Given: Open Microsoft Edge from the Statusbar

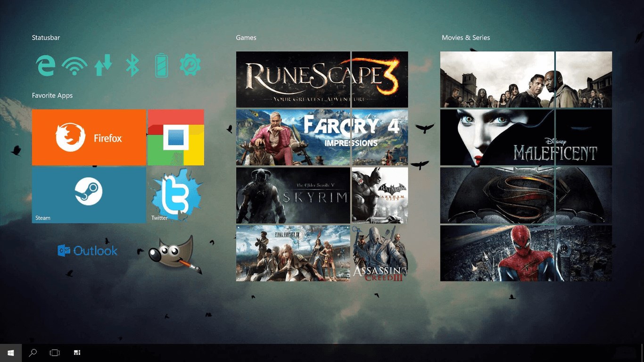Looking at the screenshot, I should (x=45, y=65).
